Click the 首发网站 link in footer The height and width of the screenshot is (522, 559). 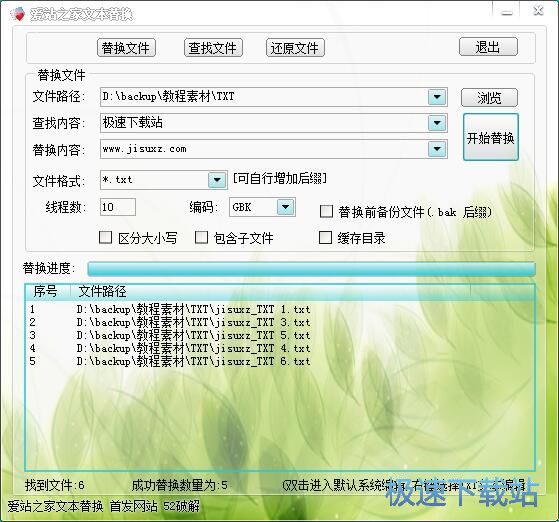pos(133,506)
